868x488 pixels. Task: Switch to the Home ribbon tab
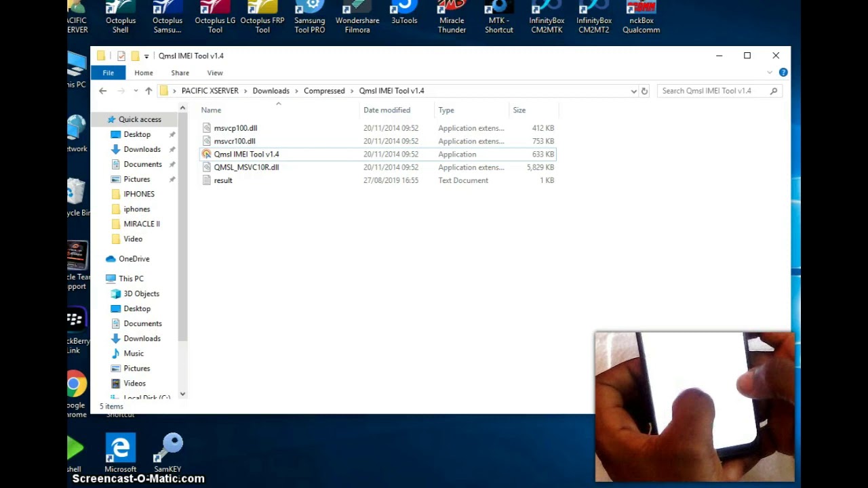144,73
